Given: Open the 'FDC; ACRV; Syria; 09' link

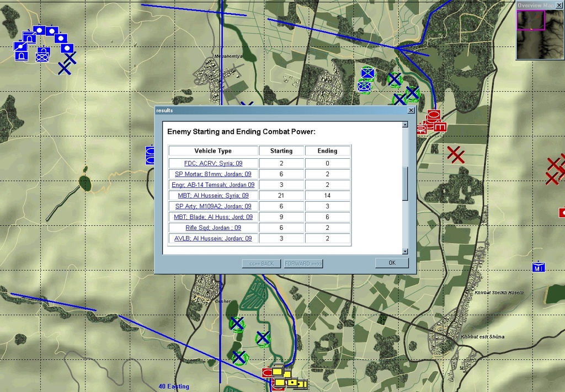Looking at the screenshot, I should pos(213,163).
